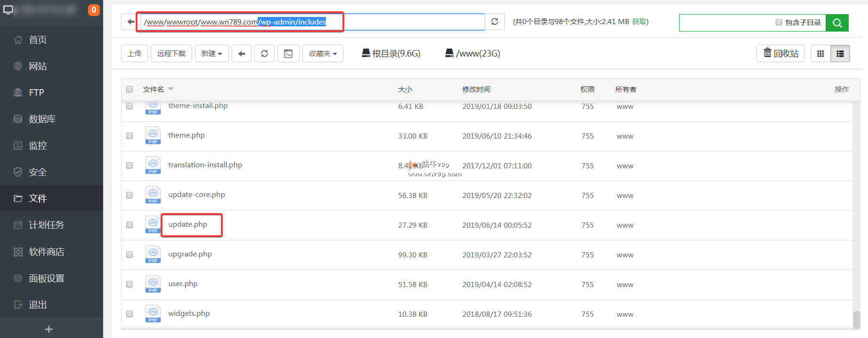The image size is (868, 338).
Task: Click the green search magnifier button
Action: click(837, 23)
